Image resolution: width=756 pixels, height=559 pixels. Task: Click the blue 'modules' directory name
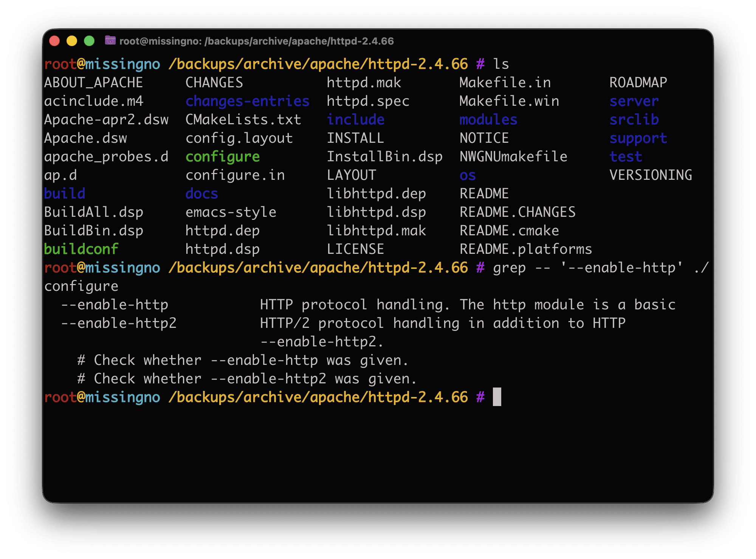(488, 120)
